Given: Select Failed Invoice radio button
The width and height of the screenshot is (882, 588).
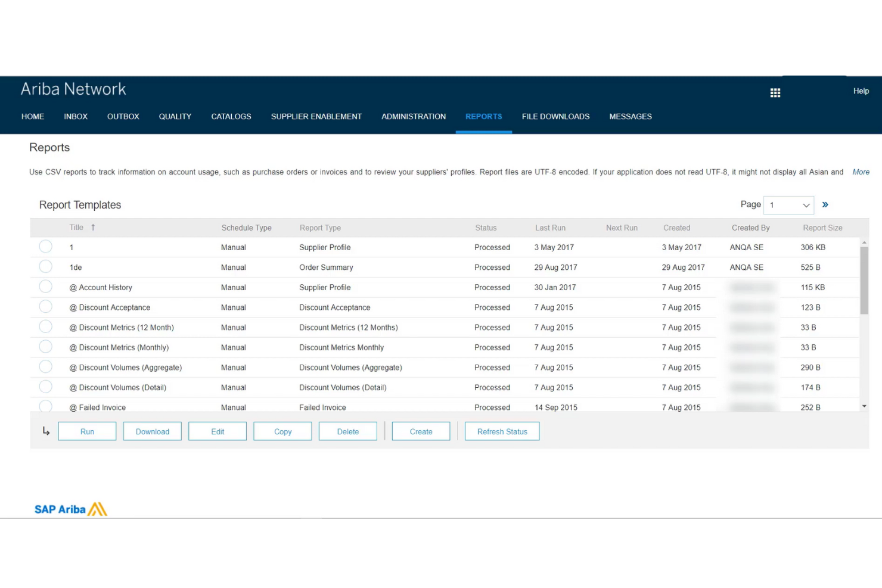Looking at the screenshot, I should (45, 406).
